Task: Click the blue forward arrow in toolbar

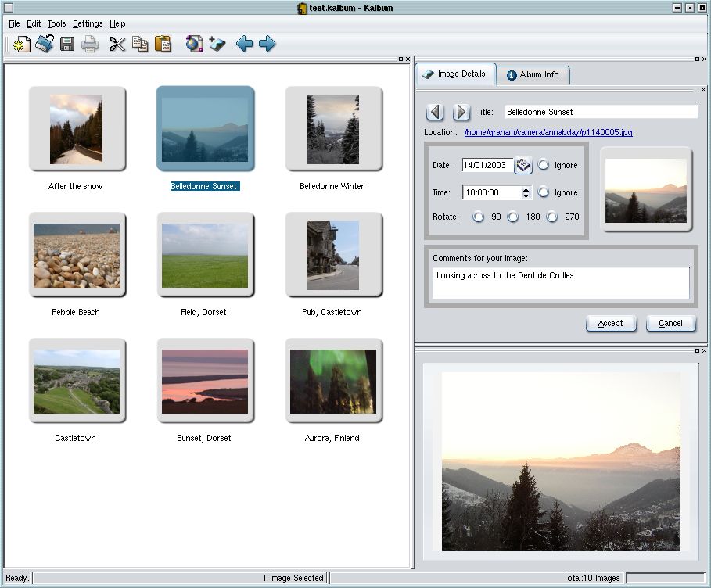Action: pos(268,44)
